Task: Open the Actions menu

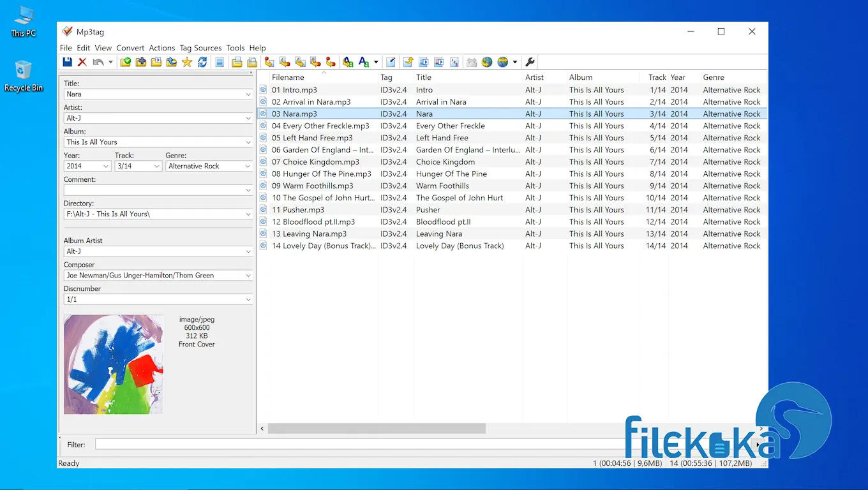Action: 162,48
